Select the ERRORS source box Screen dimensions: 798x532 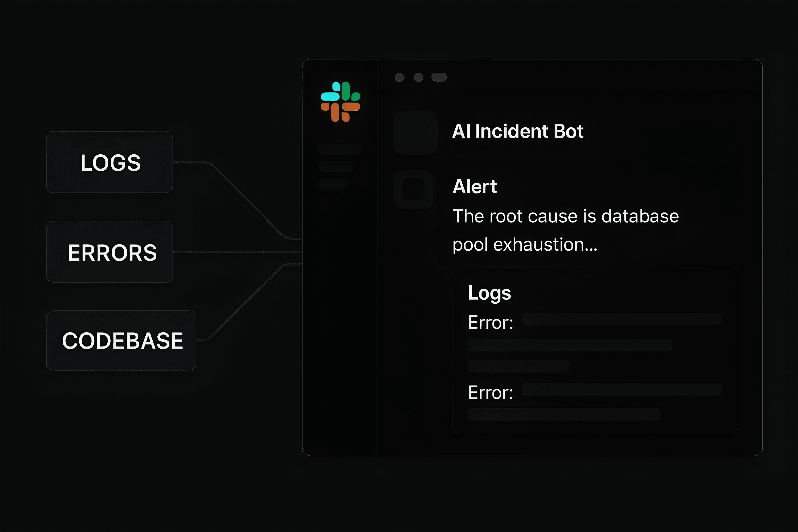(110, 252)
